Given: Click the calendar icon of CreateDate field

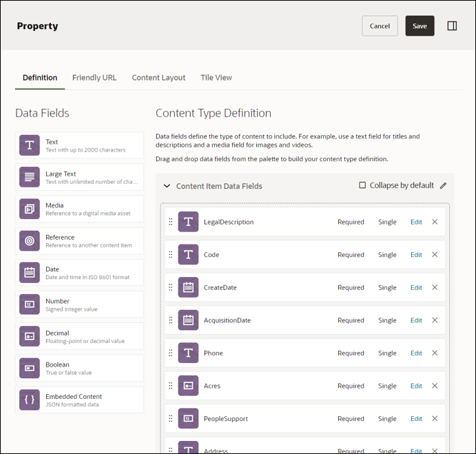Looking at the screenshot, I should tap(188, 287).
